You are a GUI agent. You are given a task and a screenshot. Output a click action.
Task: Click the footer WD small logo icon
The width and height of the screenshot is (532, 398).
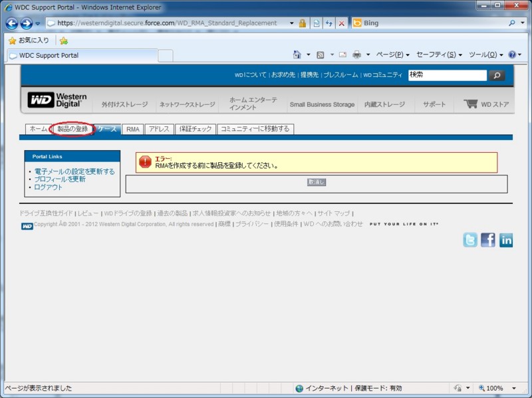point(27,226)
